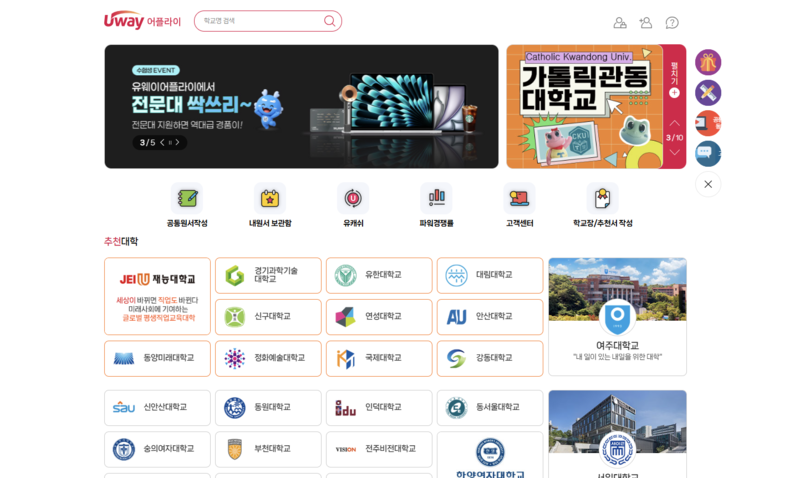Open the 여주대학교 featured card
Screen dimensions: 800x478
coord(617,317)
